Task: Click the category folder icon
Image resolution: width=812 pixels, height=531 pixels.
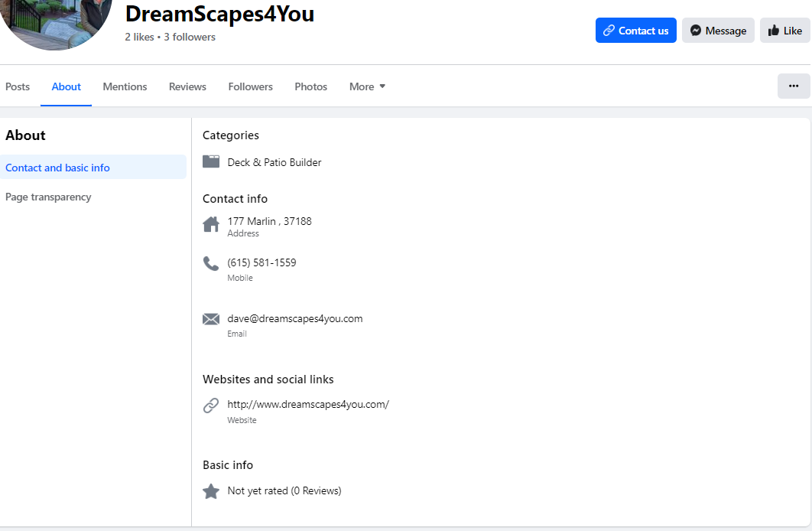Action: pos(211,161)
